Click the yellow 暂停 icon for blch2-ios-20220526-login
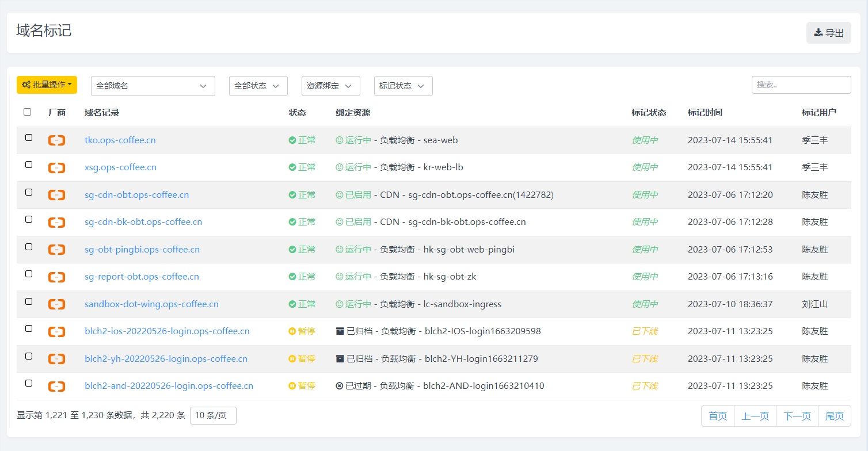Image resolution: width=868 pixels, height=451 pixels. [x=292, y=331]
